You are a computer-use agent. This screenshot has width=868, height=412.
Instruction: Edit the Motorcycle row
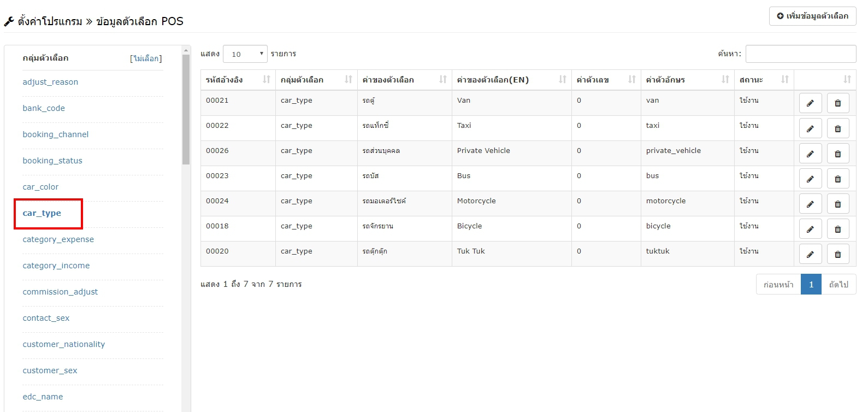pos(810,204)
